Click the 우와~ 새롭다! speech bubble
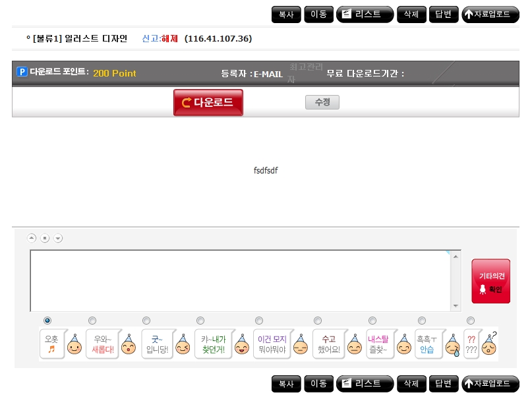 [x=103, y=344]
